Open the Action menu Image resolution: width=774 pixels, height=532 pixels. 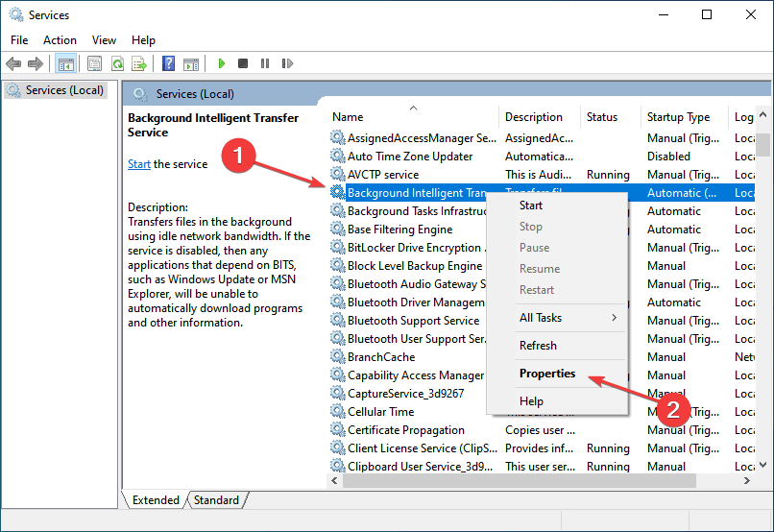[60, 40]
